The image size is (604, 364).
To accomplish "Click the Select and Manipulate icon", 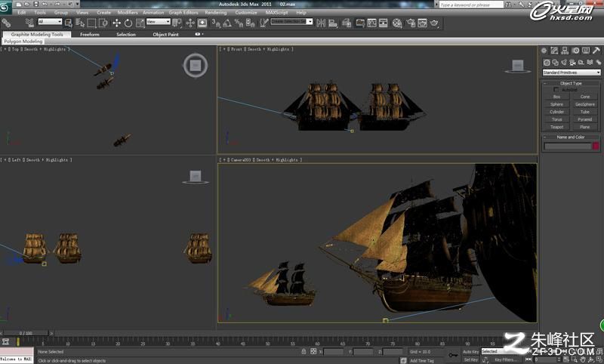I will 190,23.
